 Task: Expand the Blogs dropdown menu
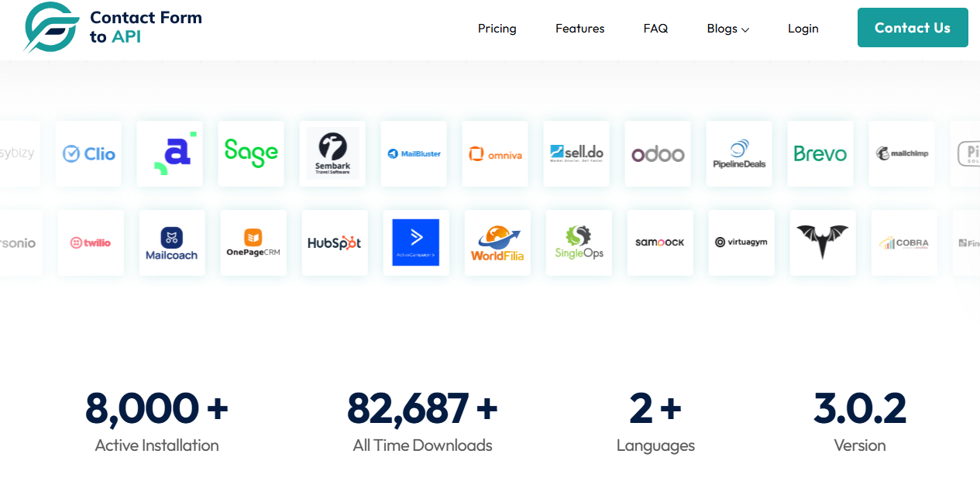[x=727, y=29]
